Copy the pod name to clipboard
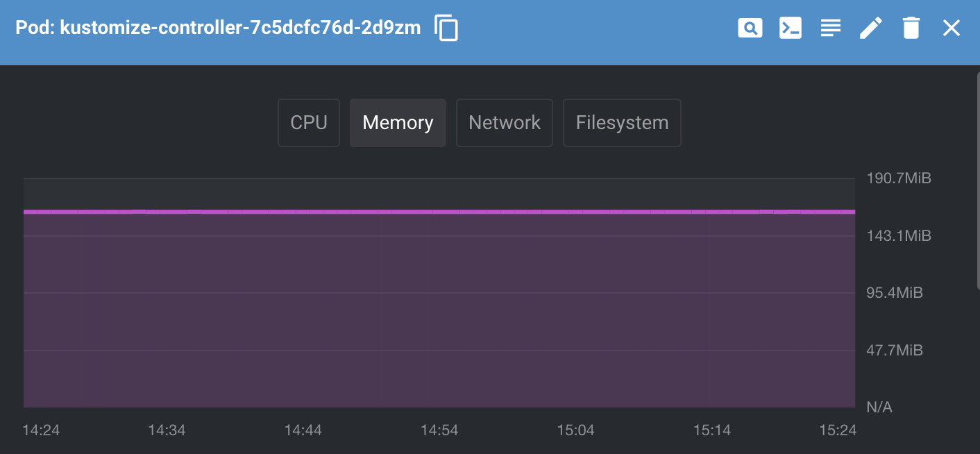 tap(446, 28)
